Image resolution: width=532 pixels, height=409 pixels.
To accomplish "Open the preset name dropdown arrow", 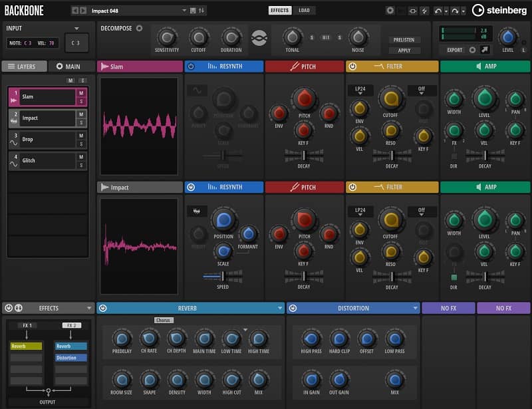I will pyautogui.click(x=184, y=11).
